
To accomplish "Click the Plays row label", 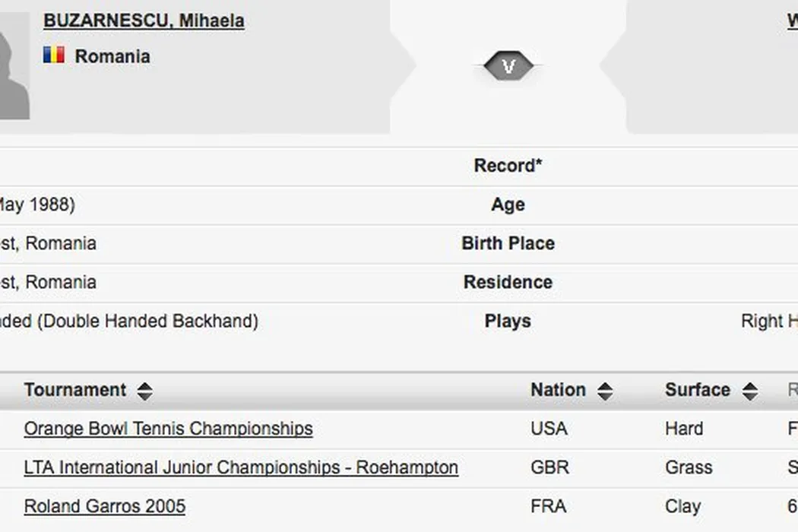I will (x=508, y=321).
